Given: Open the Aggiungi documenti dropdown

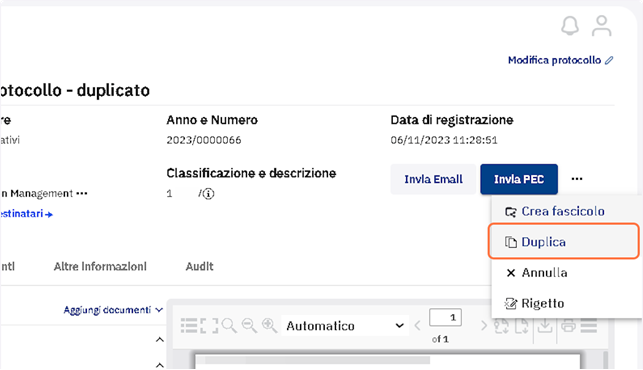Looking at the screenshot, I should [113, 310].
